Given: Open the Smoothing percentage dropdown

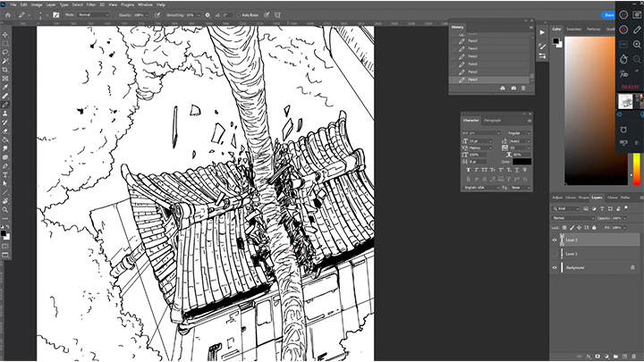Looking at the screenshot, I should click(x=199, y=15).
